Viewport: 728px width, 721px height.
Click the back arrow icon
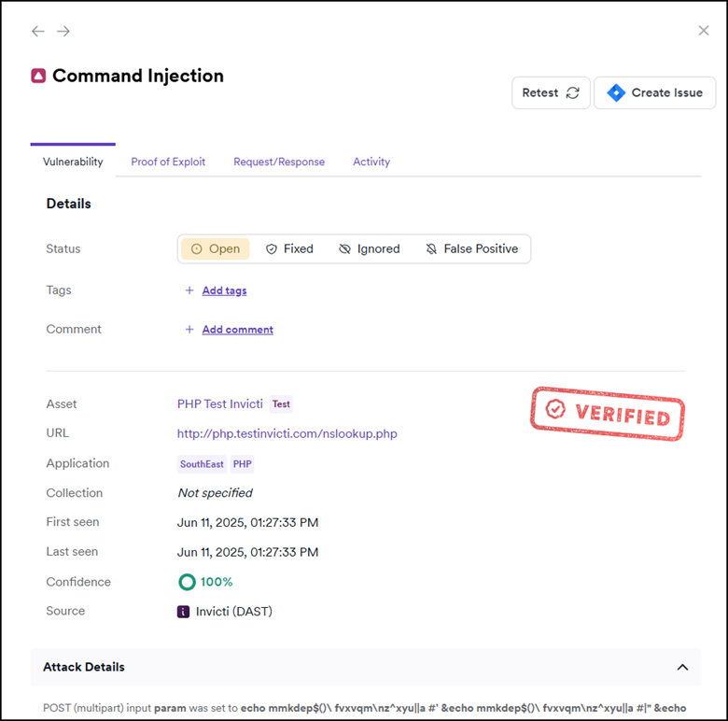click(x=37, y=32)
